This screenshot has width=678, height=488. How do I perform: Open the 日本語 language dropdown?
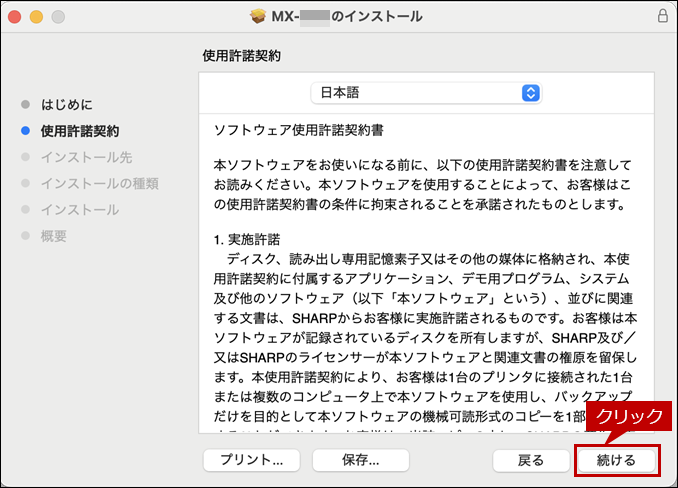[x=427, y=93]
